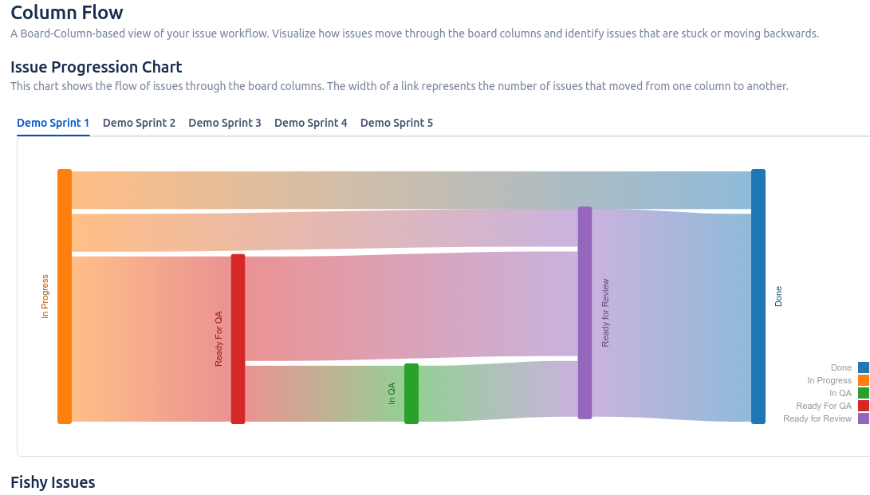The width and height of the screenshot is (870, 495).
Task: Click the purple Ready for Review node
Action: point(585,312)
